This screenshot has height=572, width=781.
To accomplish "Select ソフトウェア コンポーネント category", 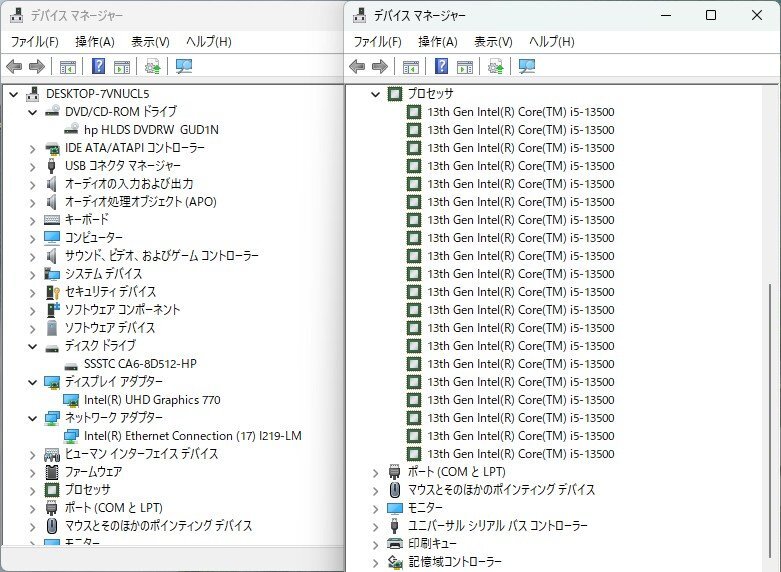I will (x=123, y=309).
